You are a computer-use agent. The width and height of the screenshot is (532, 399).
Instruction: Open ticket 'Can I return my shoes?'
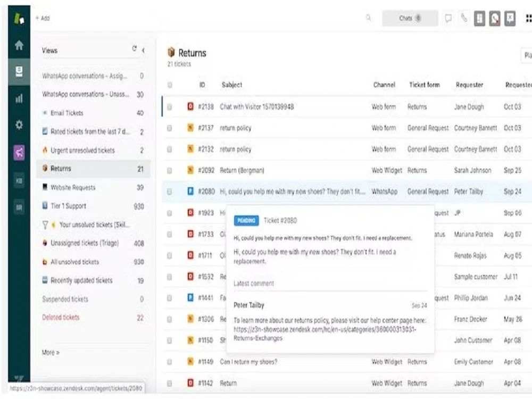tap(248, 362)
